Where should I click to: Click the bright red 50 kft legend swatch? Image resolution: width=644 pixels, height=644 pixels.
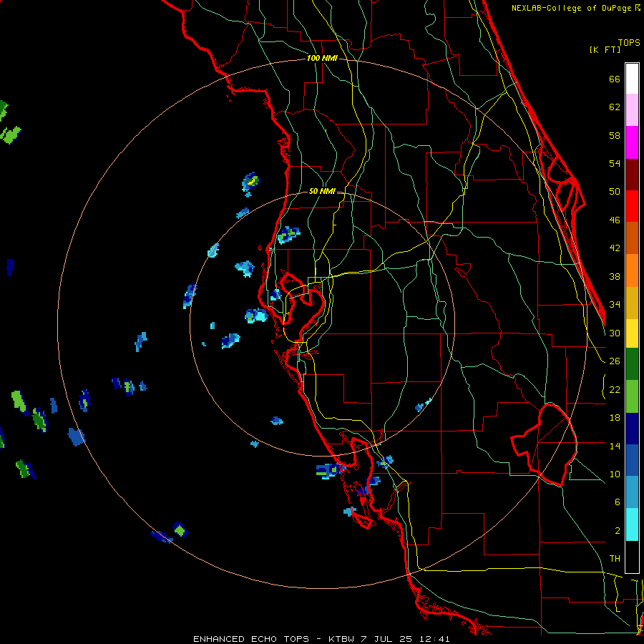point(632,206)
